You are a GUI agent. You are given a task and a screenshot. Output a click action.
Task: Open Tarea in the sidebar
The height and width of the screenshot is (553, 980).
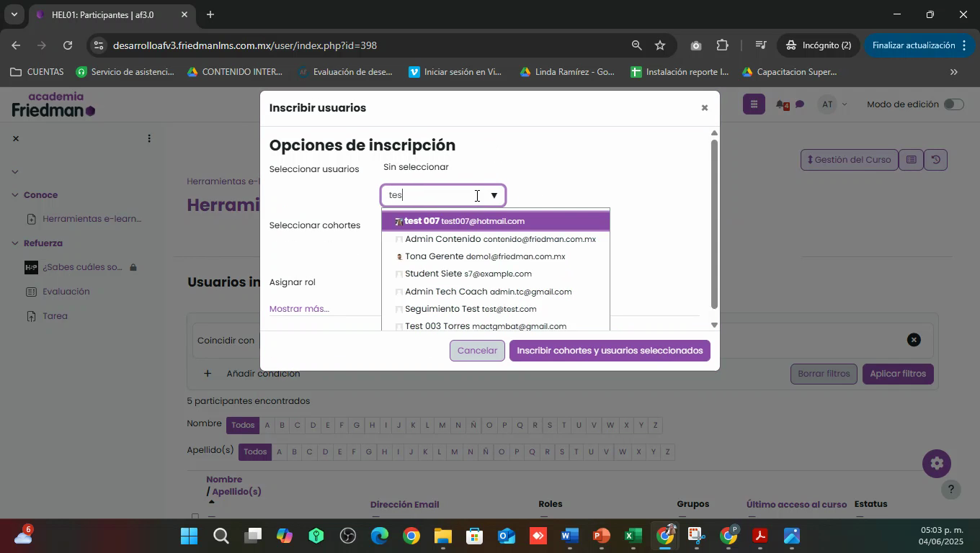coord(55,316)
